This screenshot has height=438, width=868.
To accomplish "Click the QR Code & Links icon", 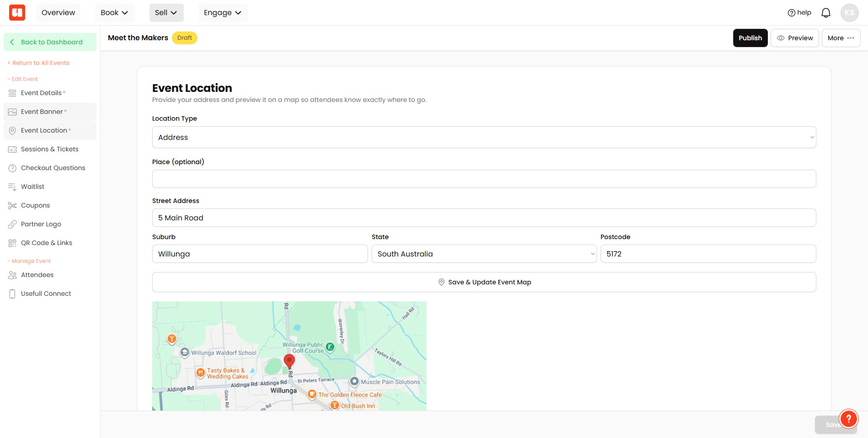I will coord(12,243).
